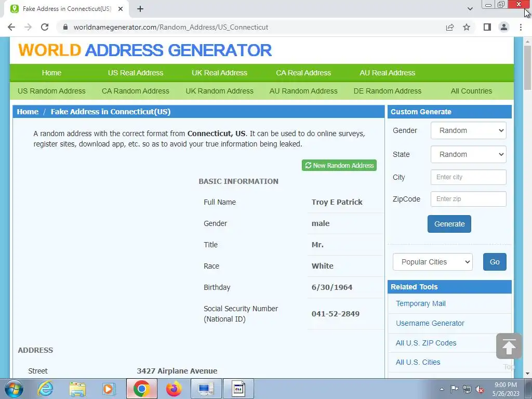Share this page via share icon
The width and height of the screenshot is (532, 399).
click(450, 27)
